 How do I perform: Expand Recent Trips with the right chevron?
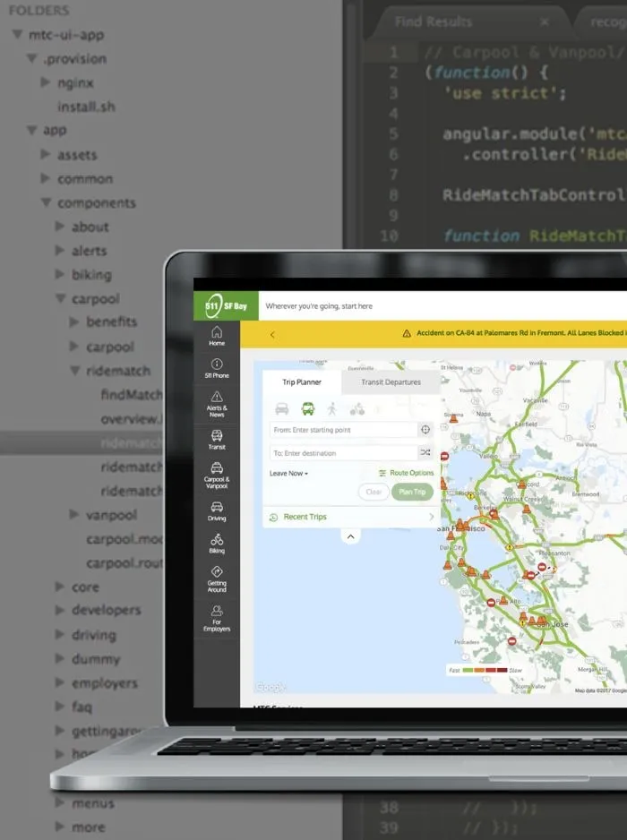click(x=432, y=517)
